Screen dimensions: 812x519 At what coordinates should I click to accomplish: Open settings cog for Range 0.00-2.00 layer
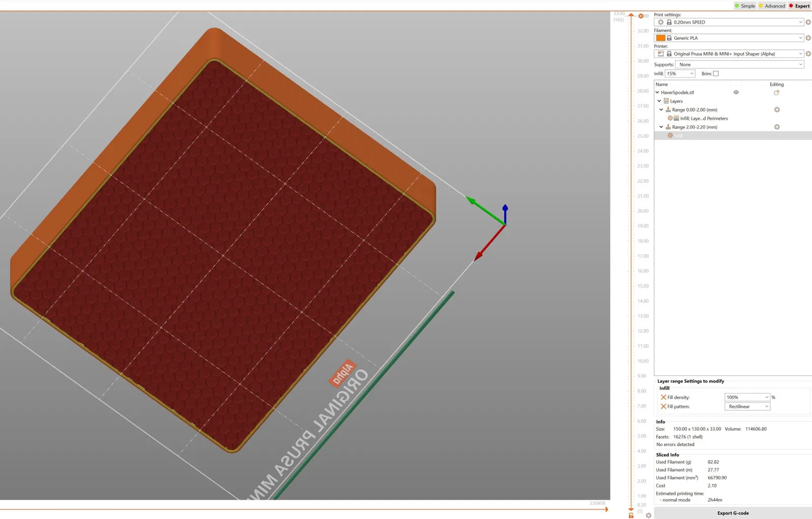776,110
